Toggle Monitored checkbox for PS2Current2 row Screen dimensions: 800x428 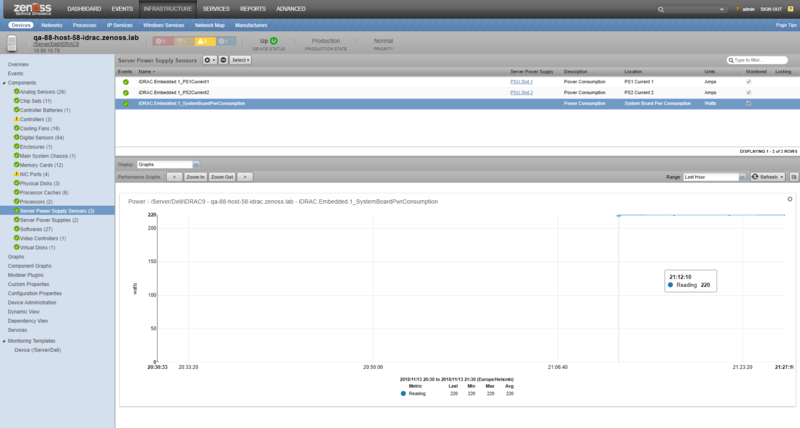(748, 93)
